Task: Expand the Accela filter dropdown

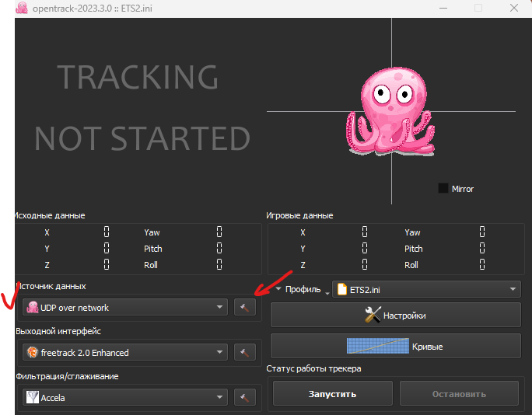Action: (x=125, y=397)
